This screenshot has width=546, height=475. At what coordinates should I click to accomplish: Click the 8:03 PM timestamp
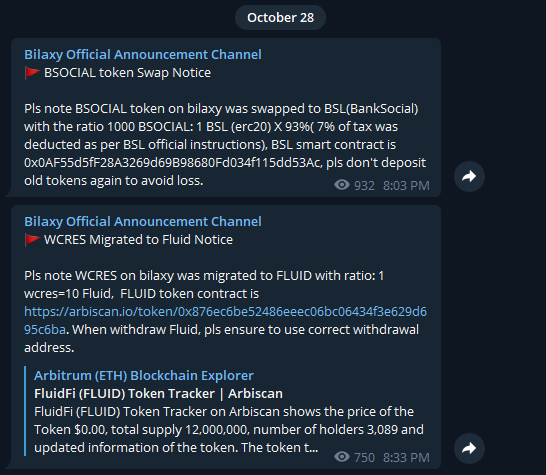[x=406, y=186]
